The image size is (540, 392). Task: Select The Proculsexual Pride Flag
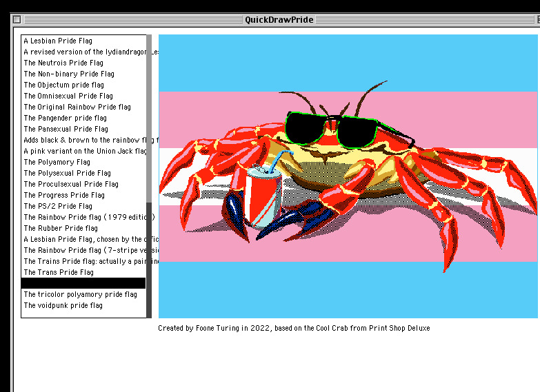(83, 184)
